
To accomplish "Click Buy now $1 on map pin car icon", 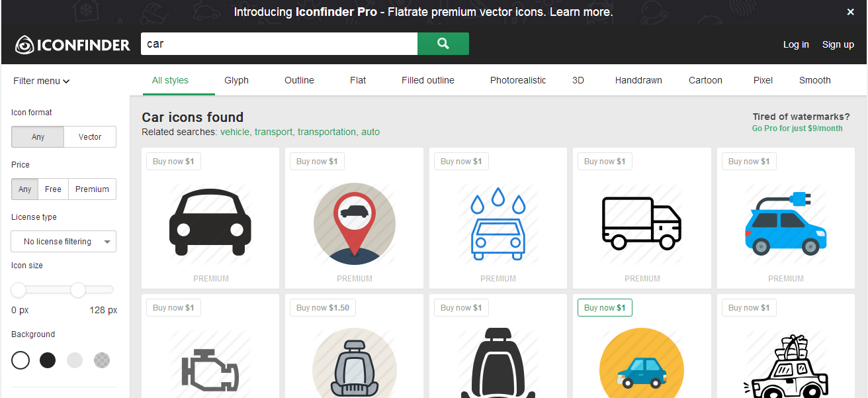I will (x=317, y=162).
